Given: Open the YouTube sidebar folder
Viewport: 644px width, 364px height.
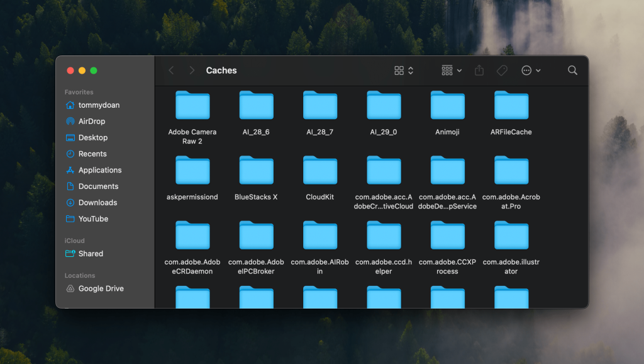Looking at the screenshot, I should coord(93,219).
